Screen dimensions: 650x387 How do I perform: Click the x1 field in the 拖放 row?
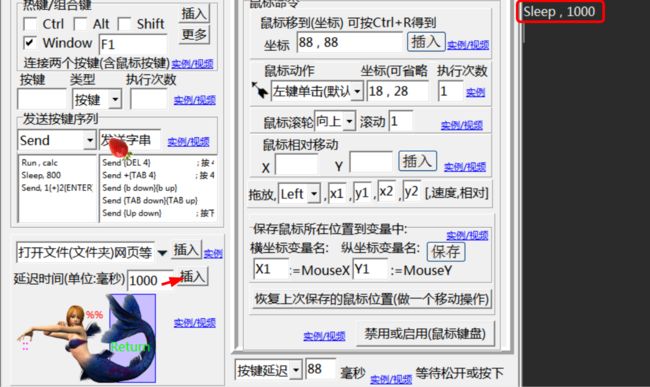tap(337, 193)
